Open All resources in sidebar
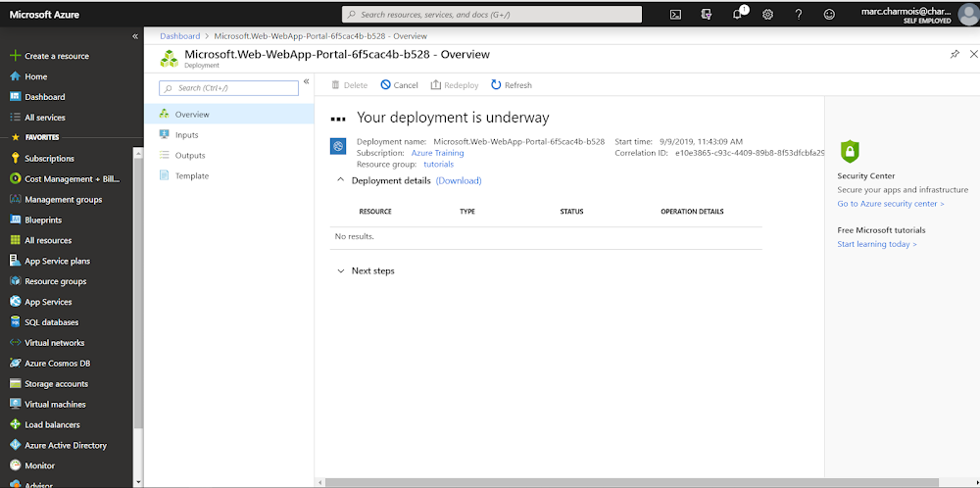 coord(41,240)
